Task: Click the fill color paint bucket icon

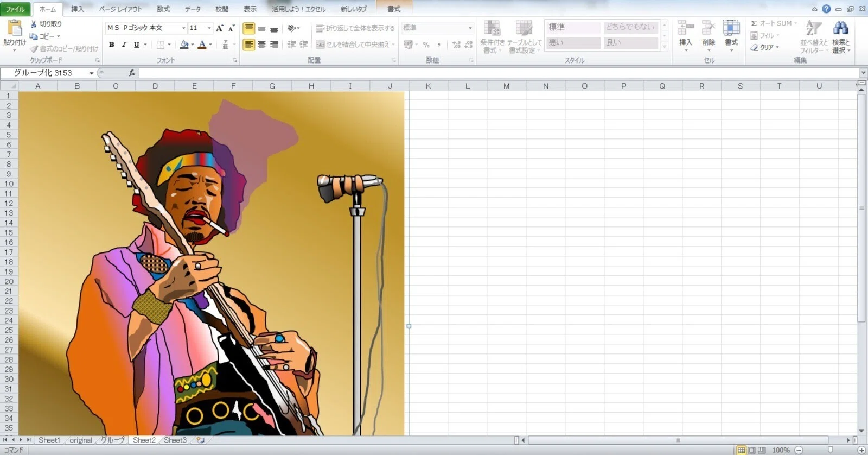Action: (184, 45)
